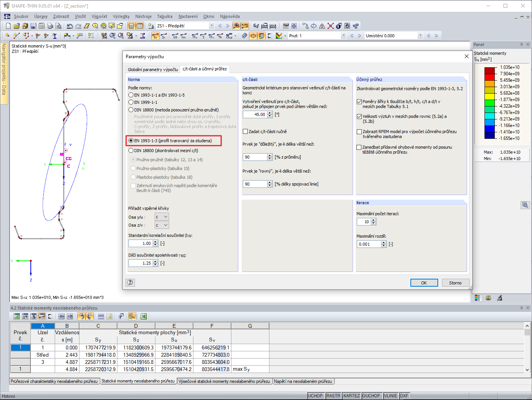Uncheck 'Poměry šířky k tloušťce' checkbox

pos(359,102)
